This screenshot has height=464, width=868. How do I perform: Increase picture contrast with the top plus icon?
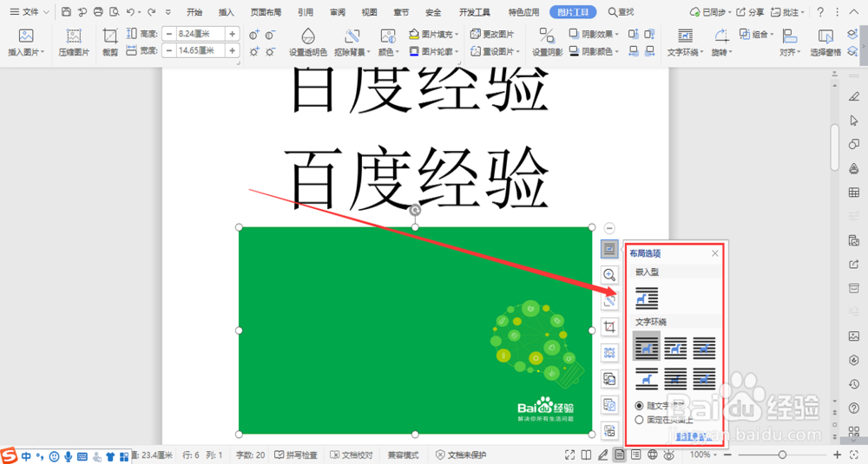(253, 35)
